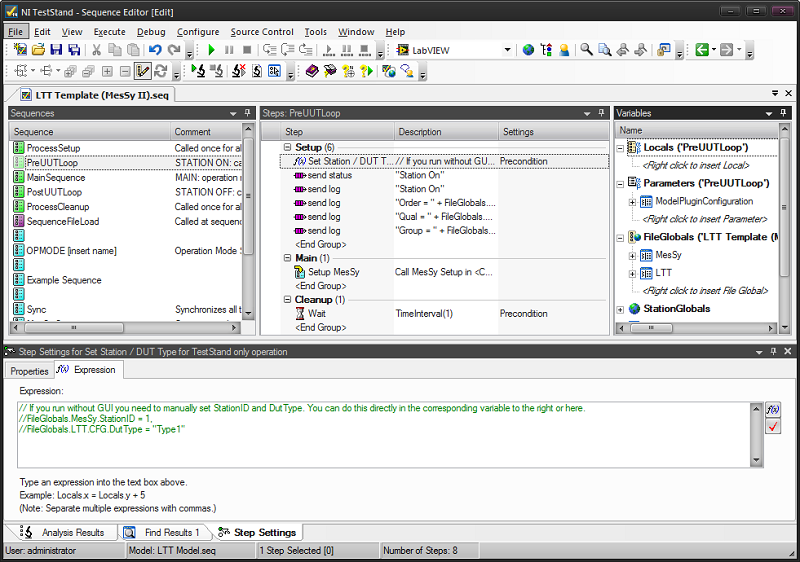Viewport: 800px width, 562px height.
Task: Select the SequenceFileLoad sequence
Action: tap(63, 221)
